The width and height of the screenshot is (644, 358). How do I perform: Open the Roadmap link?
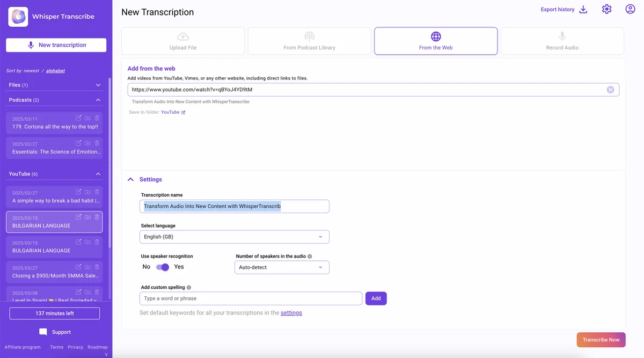[x=98, y=347]
